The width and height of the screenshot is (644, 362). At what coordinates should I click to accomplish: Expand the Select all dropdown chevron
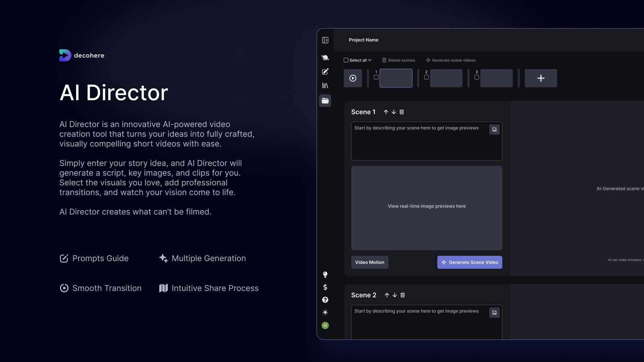(370, 60)
